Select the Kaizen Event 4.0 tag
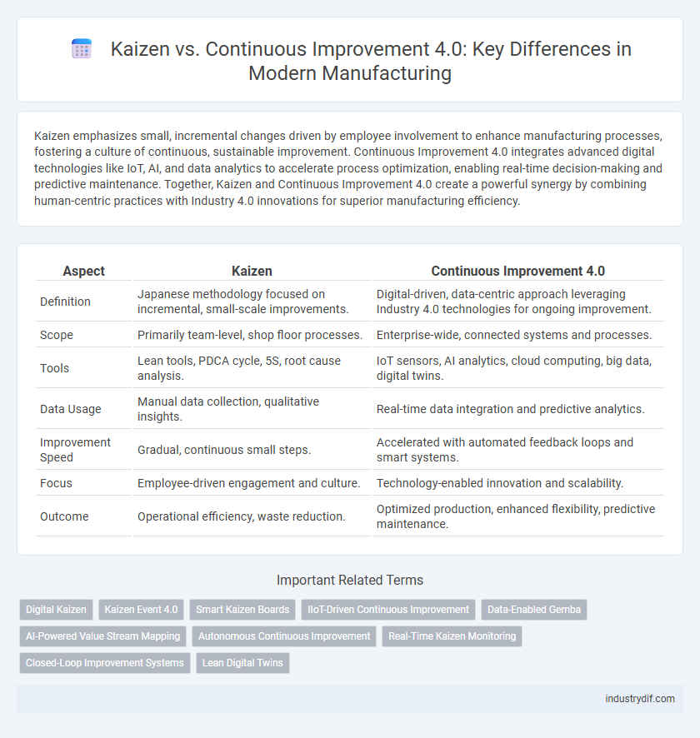 tap(141, 609)
